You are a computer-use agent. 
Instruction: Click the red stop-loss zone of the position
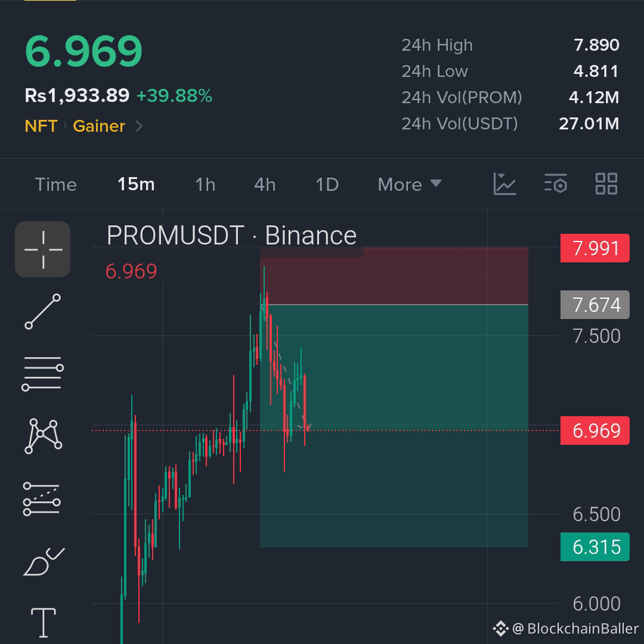[x=394, y=276]
